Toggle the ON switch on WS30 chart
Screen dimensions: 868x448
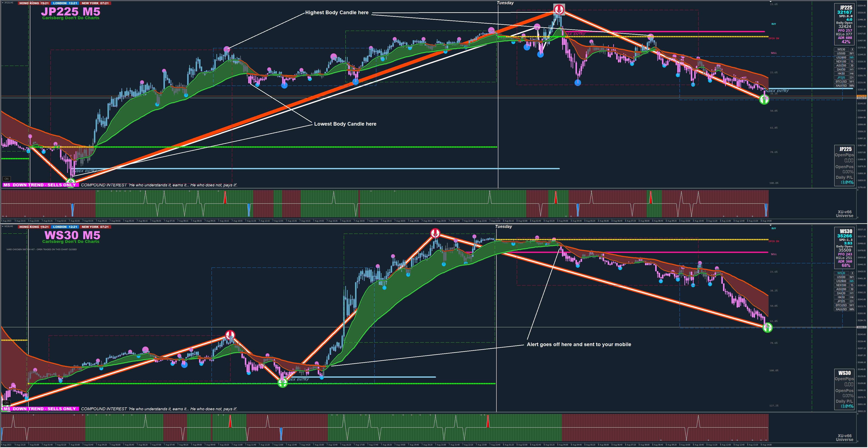6,402
